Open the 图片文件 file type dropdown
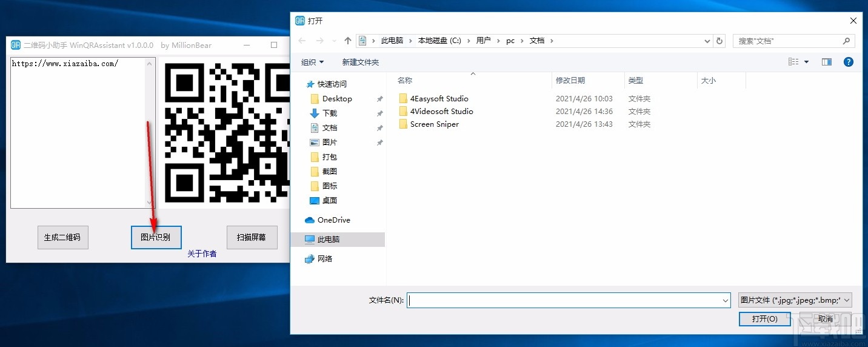The image size is (868, 347). [x=795, y=300]
